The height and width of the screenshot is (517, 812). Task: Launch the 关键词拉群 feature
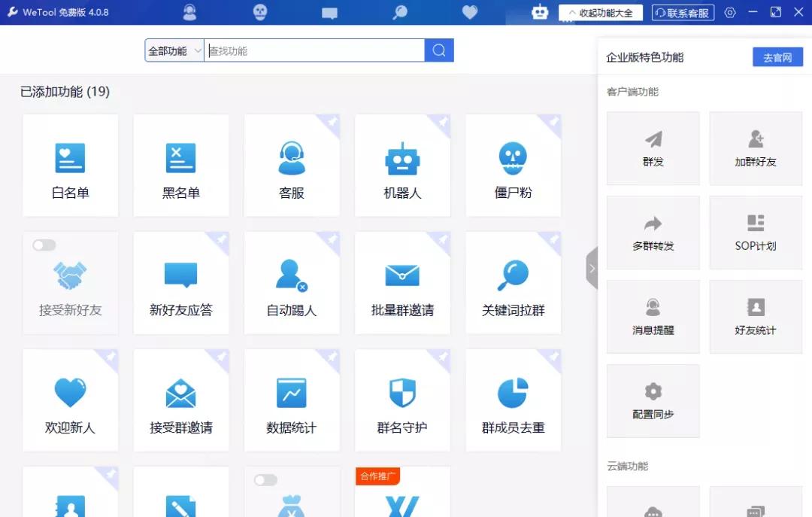click(513, 283)
